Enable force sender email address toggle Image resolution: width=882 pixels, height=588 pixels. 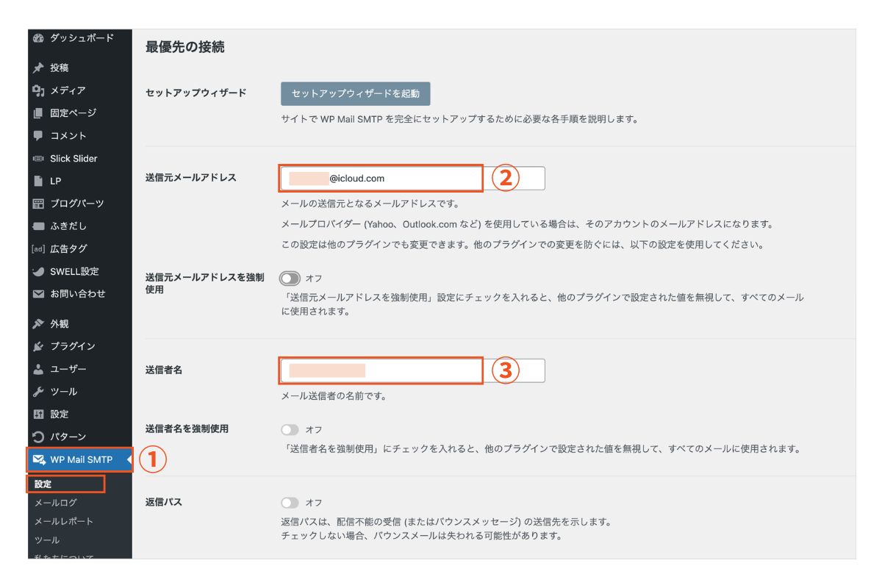290,279
